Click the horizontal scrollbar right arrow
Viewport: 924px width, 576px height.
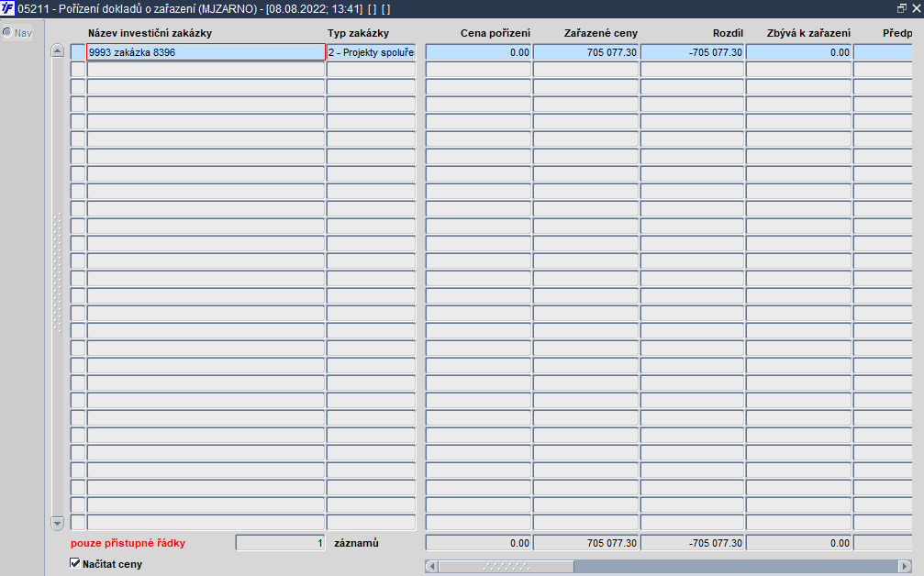tap(905, 567)
